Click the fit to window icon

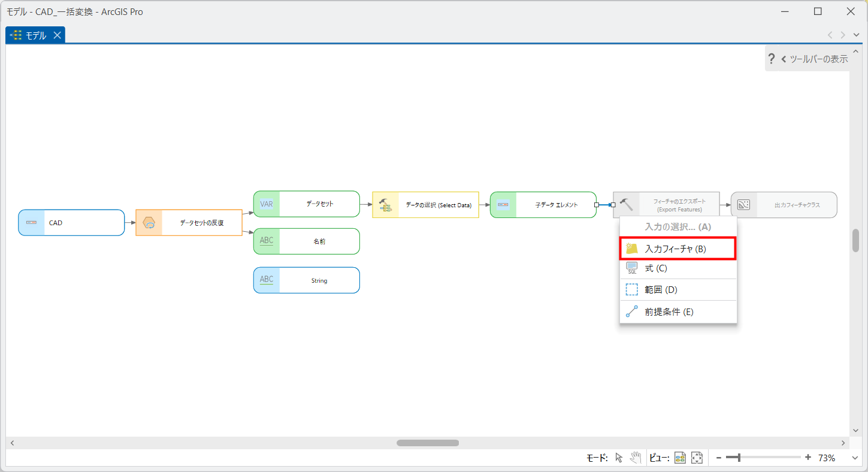tap(696, 458)
